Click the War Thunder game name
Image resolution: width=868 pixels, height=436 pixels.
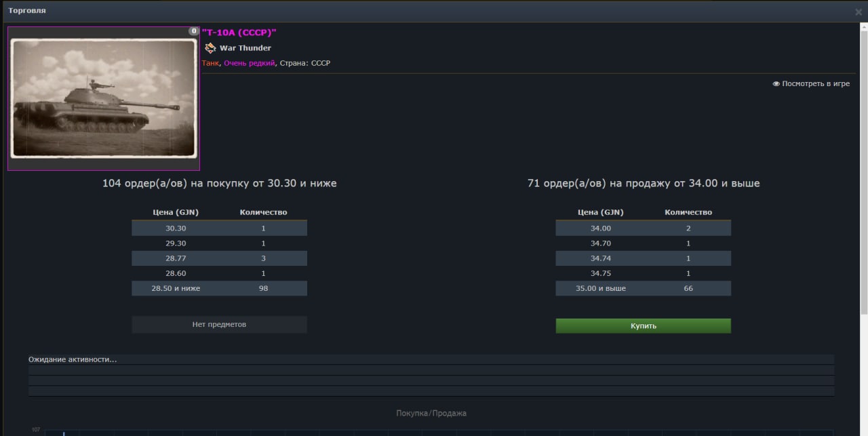pos(245,48)
